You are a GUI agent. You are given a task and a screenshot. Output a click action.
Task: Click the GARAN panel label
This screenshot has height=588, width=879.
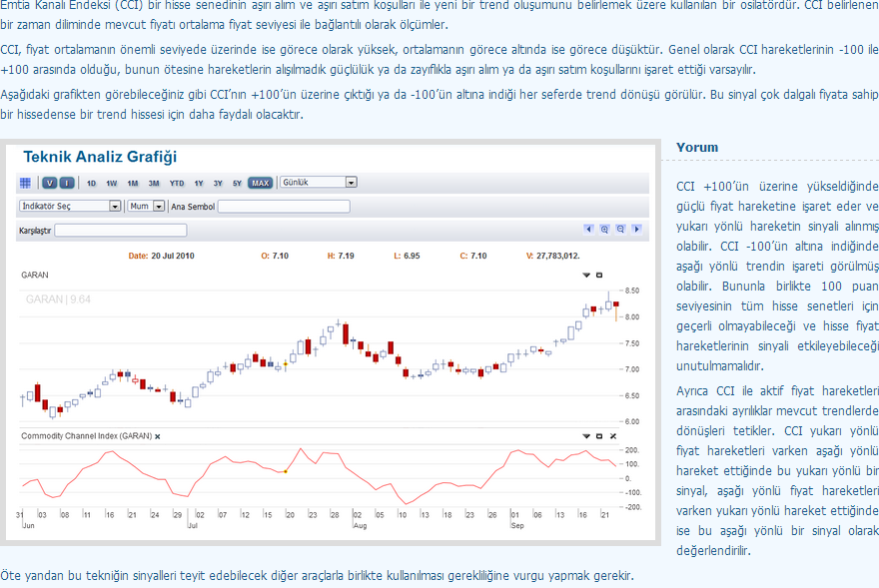click(35, 275)
